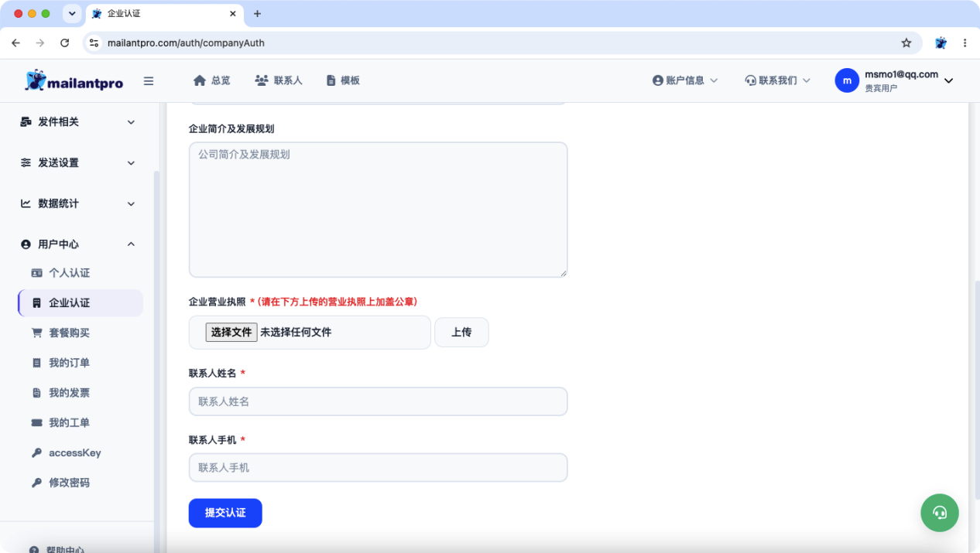Viewport: 980px width, 553px height.
Task: Open the Chrome three-dot menu
Action: (965, 43)
